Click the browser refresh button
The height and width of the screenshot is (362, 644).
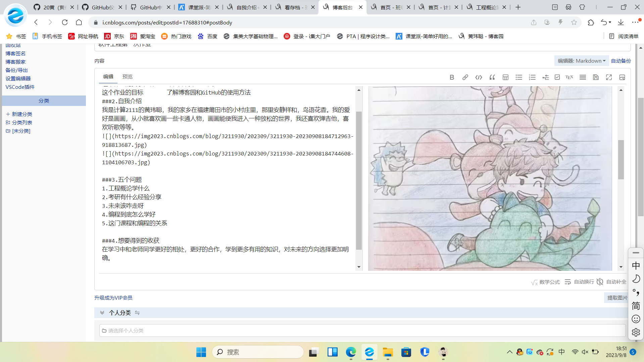[x=65, y=22]
